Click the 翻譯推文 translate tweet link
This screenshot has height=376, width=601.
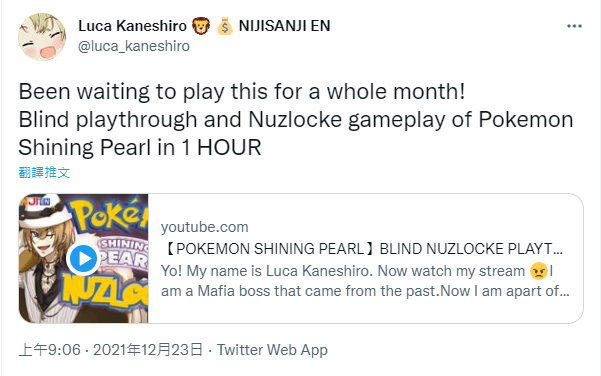44,172
